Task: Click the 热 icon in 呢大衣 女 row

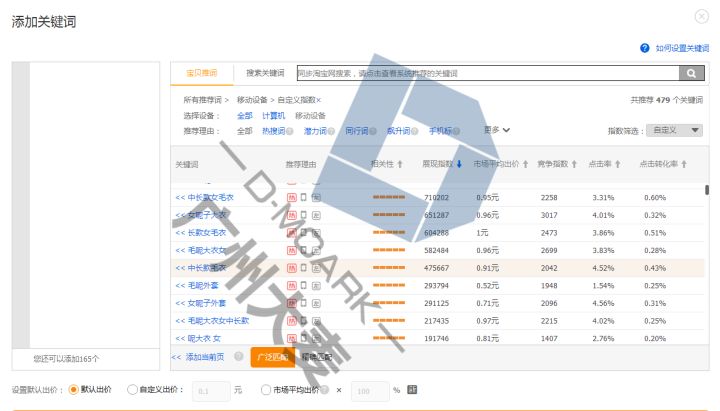Action: click(x=292, y=338)
